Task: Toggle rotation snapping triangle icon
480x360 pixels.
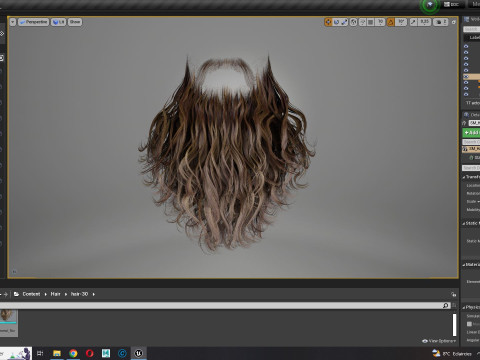Action: pos(390,22)
